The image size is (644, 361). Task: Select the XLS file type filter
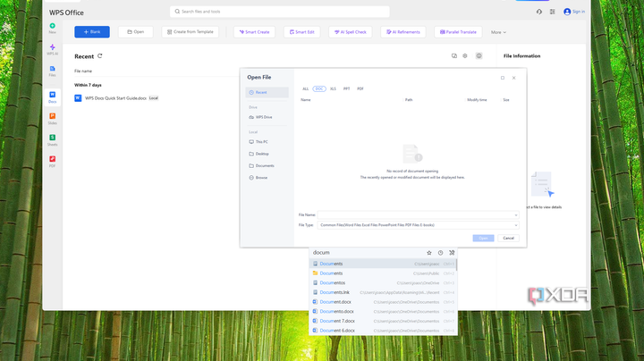tap(333, 88)
